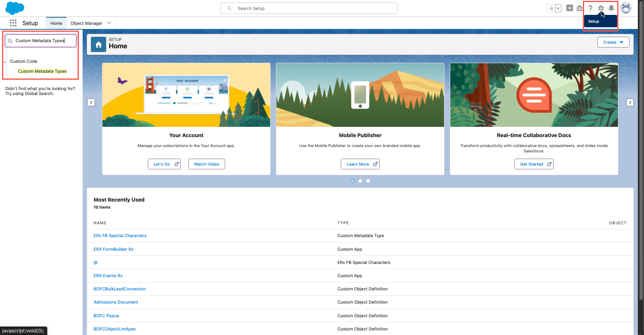Select the second carousel page indicator

click(360, 181)
